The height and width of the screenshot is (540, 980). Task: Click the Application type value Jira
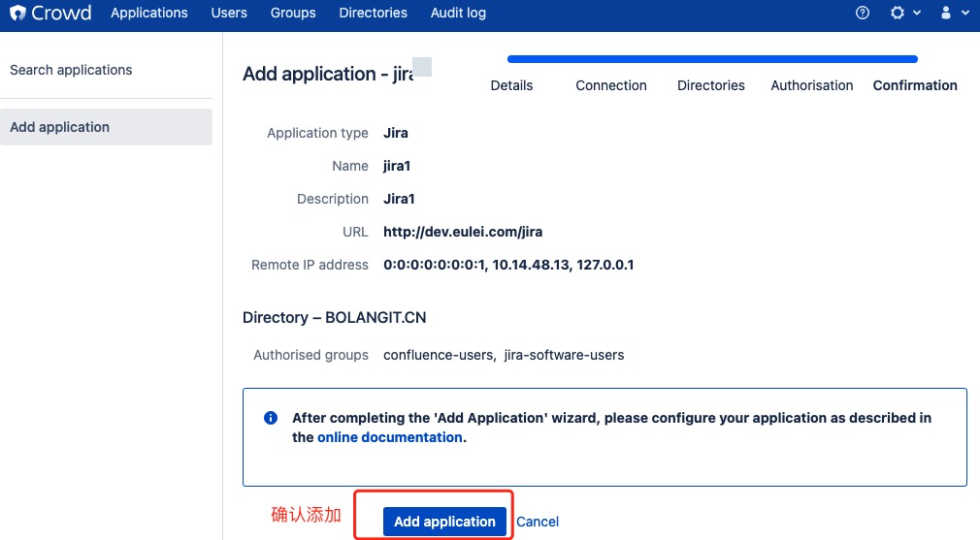click(396, 133)
